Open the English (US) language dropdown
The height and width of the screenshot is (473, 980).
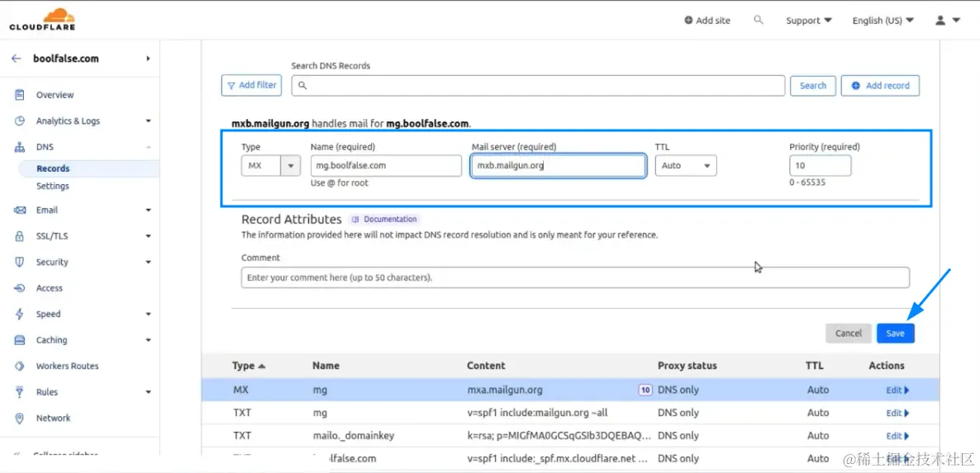tap(882, 21)
